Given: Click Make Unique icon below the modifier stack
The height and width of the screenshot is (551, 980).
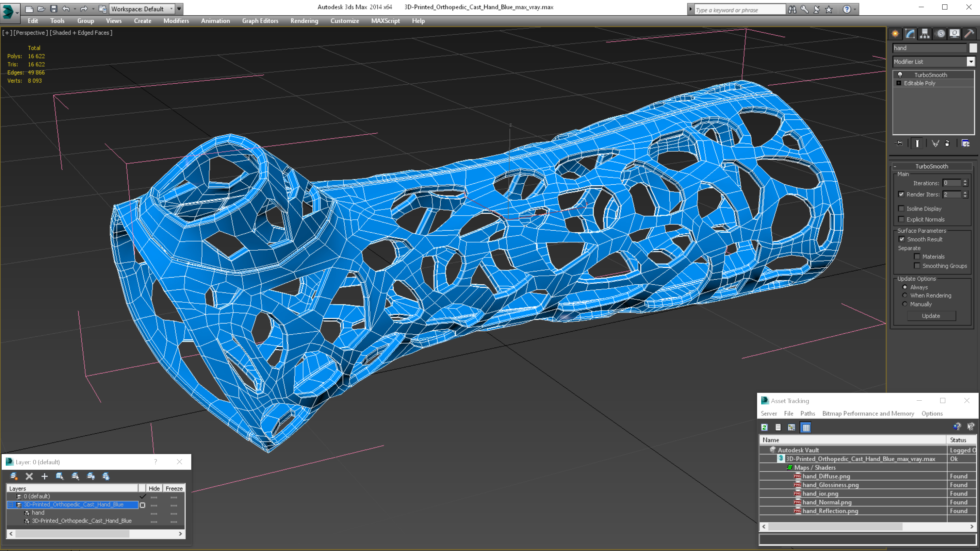Looking at the screenshot, I should click(935, 143).
